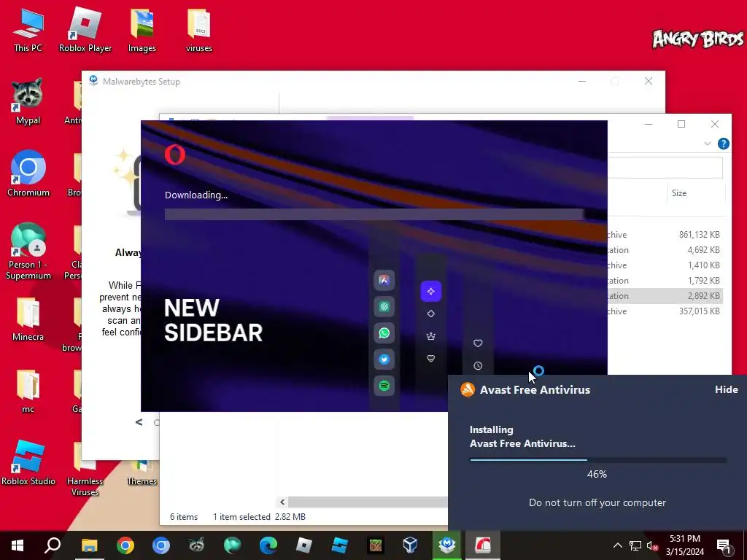
Task: Select the row sized 357,015 KB
Action: [x=665, y=311]
